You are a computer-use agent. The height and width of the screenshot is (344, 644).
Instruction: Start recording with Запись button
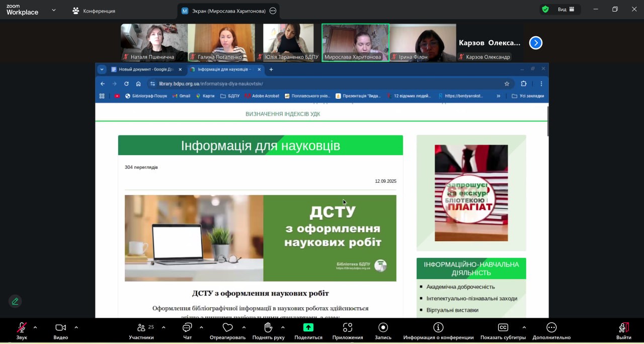[x=383, y=330]
